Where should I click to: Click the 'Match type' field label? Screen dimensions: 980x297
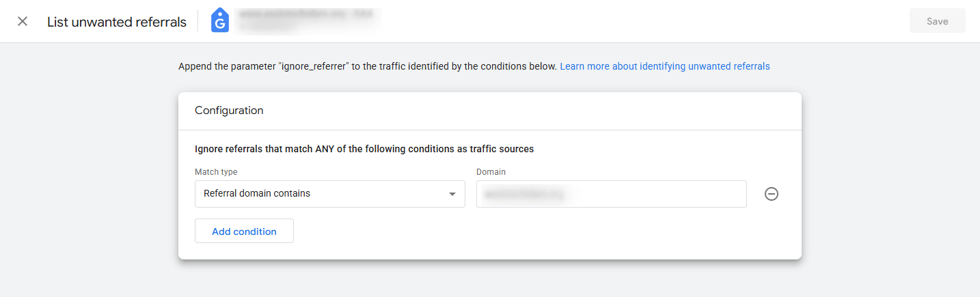[216, 172]
